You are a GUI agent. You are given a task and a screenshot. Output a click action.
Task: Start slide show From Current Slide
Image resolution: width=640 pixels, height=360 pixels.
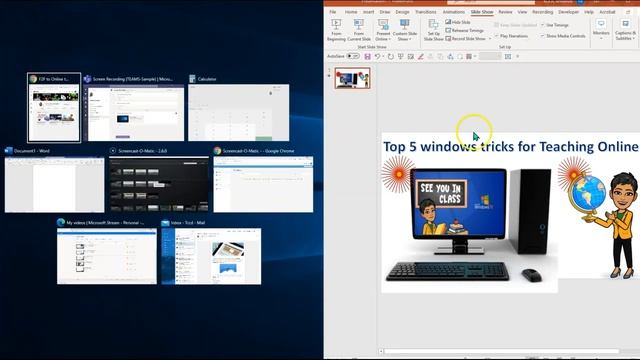pyautogui.click(x=359, y=30)
